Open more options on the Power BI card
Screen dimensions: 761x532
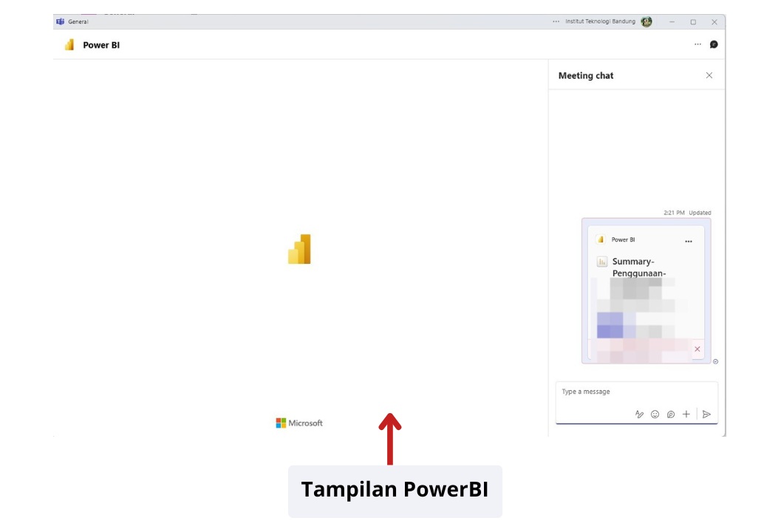pyautogui.click(x=689, y=241)
